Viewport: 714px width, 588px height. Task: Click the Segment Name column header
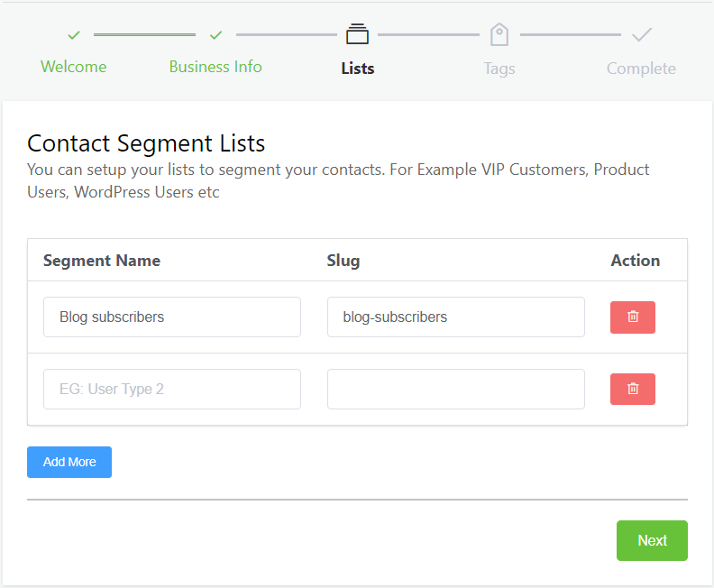tap(102, 261)
